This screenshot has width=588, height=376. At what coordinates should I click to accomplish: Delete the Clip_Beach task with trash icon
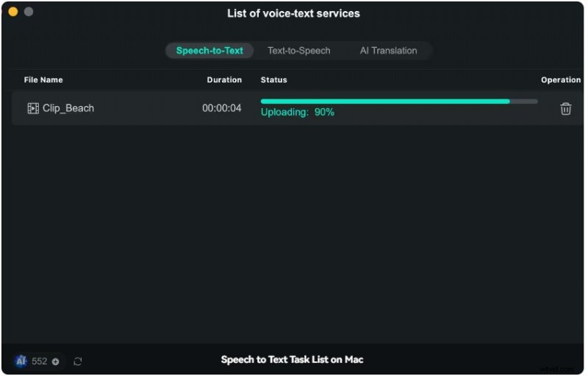[x=565, y=109]
